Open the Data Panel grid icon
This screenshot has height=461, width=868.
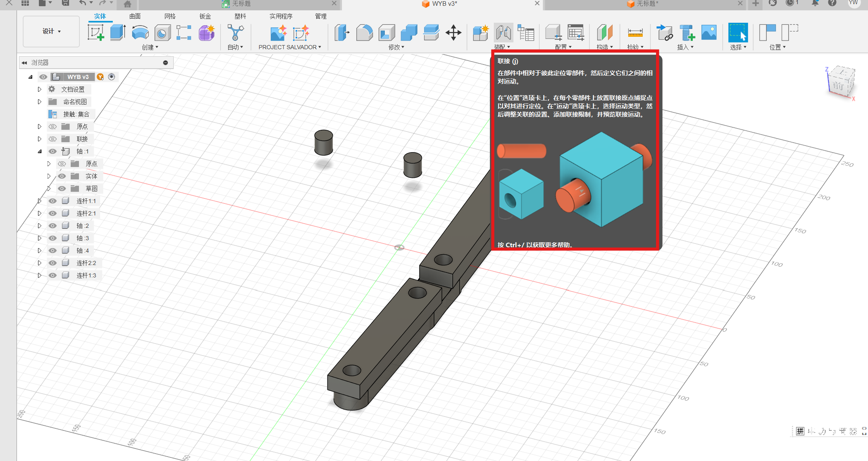25,3
